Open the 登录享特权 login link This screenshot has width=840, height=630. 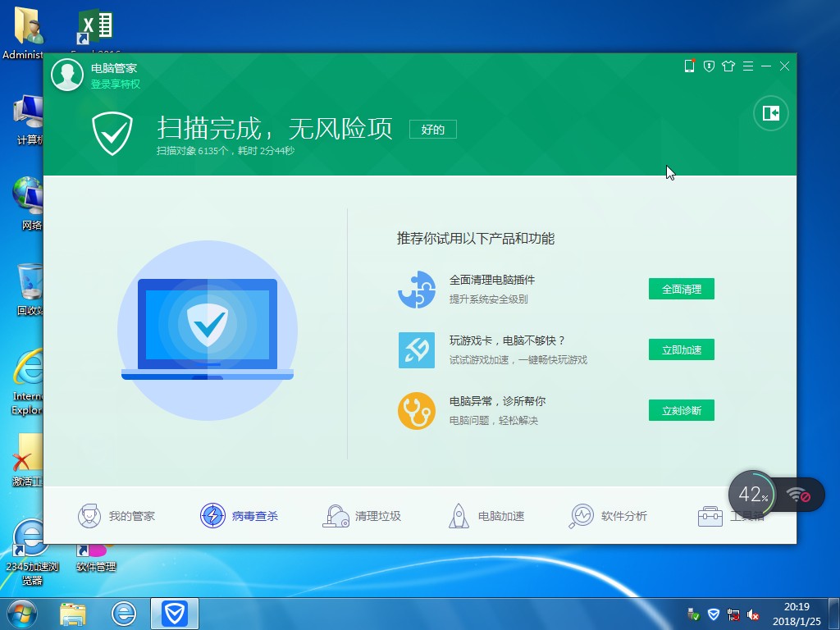tap(115, 84)
